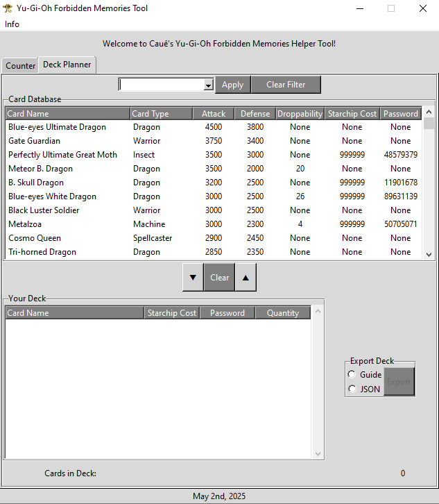Screen dimensions: 439x504
Task: Click the Insect card type cell
Action: point(144,155)
